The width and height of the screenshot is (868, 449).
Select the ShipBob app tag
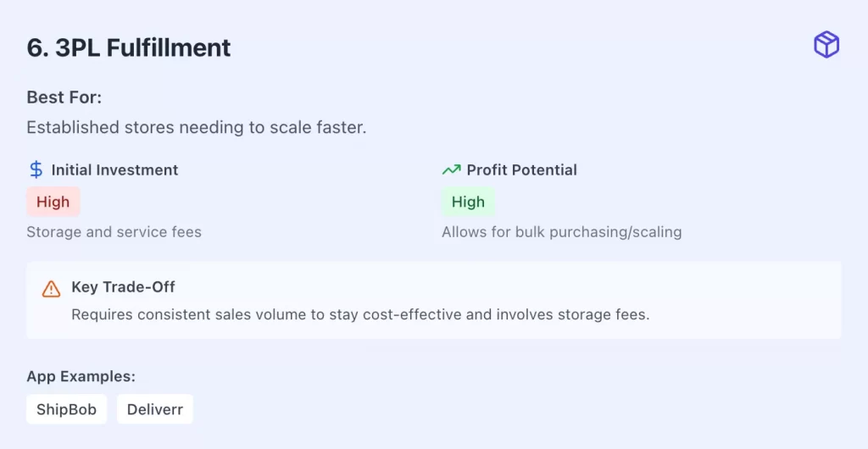pyautogui.click(x=66, y=410)
